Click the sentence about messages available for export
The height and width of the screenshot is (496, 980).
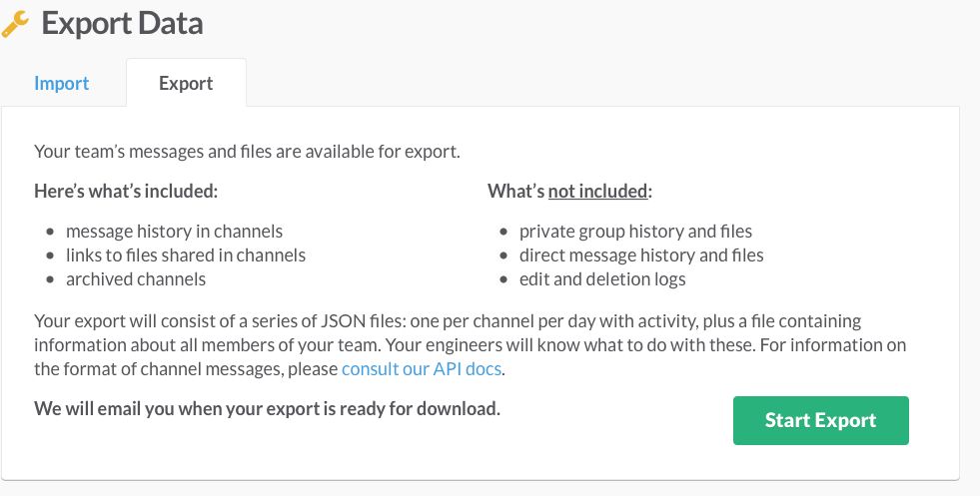point(248,152)
